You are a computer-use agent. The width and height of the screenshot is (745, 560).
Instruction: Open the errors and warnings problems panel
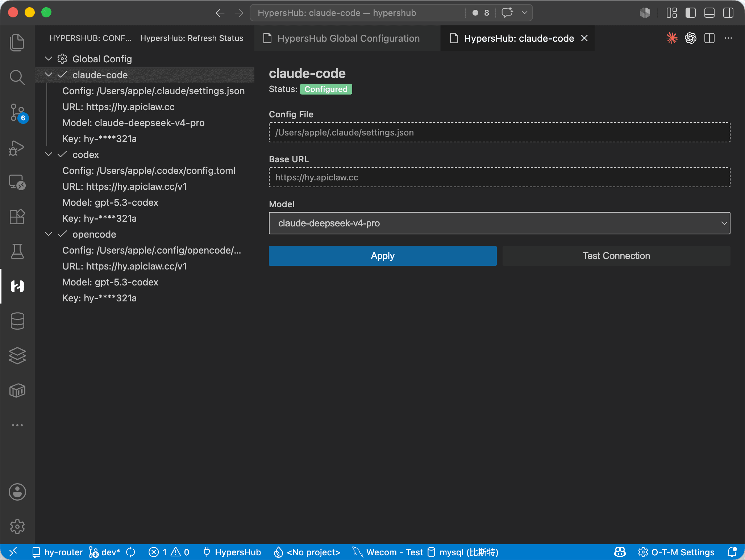tap(169, 552)
